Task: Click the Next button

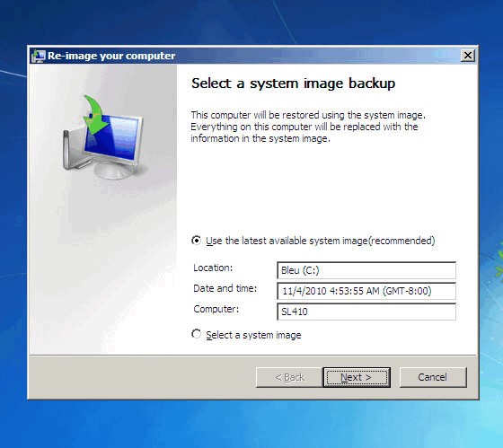Action: pos(357,377)
